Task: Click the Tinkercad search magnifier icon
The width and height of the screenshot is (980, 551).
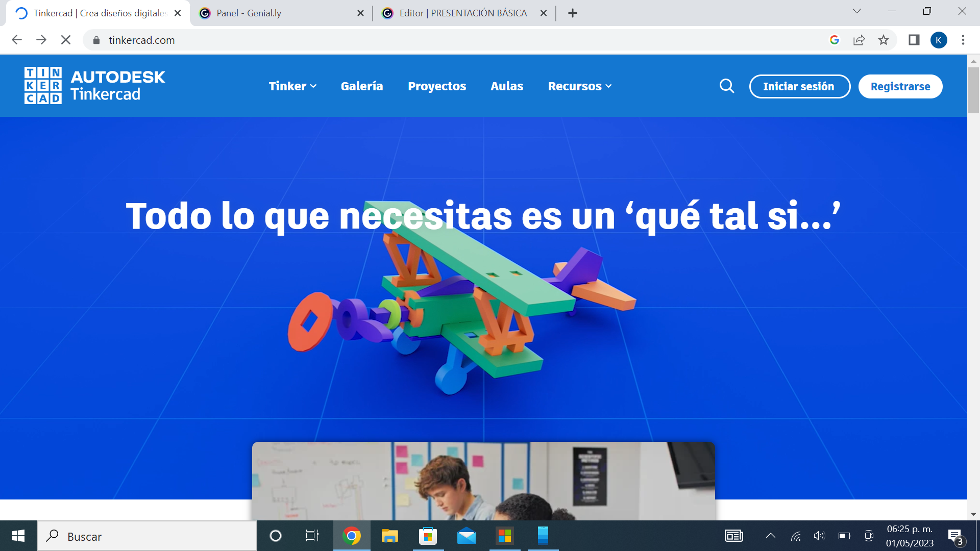Action: click(x=727, y=86)
